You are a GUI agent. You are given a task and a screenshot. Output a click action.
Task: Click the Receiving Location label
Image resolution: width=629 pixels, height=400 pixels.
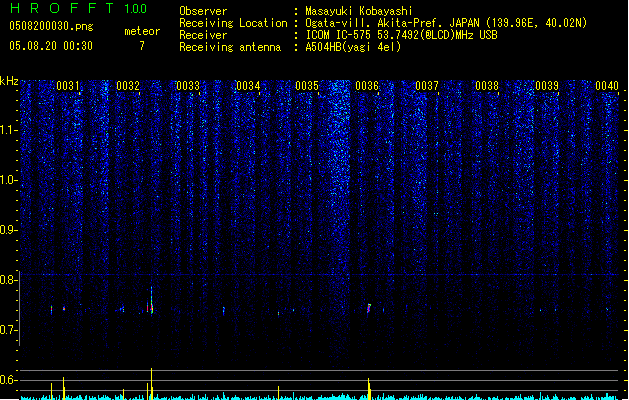(x=233, y=23)
